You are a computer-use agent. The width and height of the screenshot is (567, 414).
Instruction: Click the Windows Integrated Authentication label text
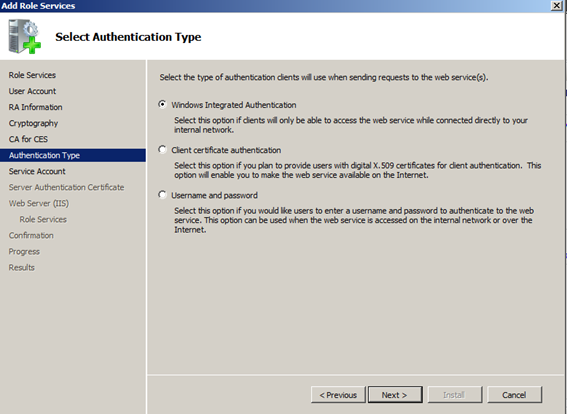pyautogui.click(x=234, y=105)
